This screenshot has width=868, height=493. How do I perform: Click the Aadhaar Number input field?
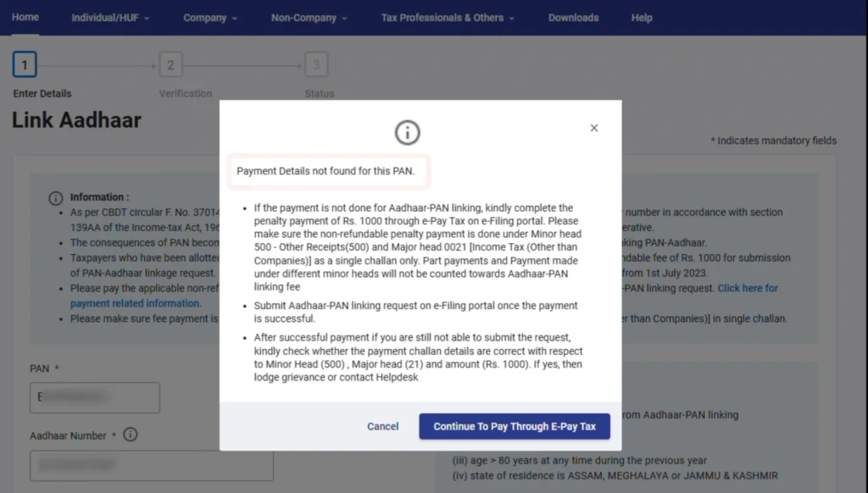click(151, 465)
